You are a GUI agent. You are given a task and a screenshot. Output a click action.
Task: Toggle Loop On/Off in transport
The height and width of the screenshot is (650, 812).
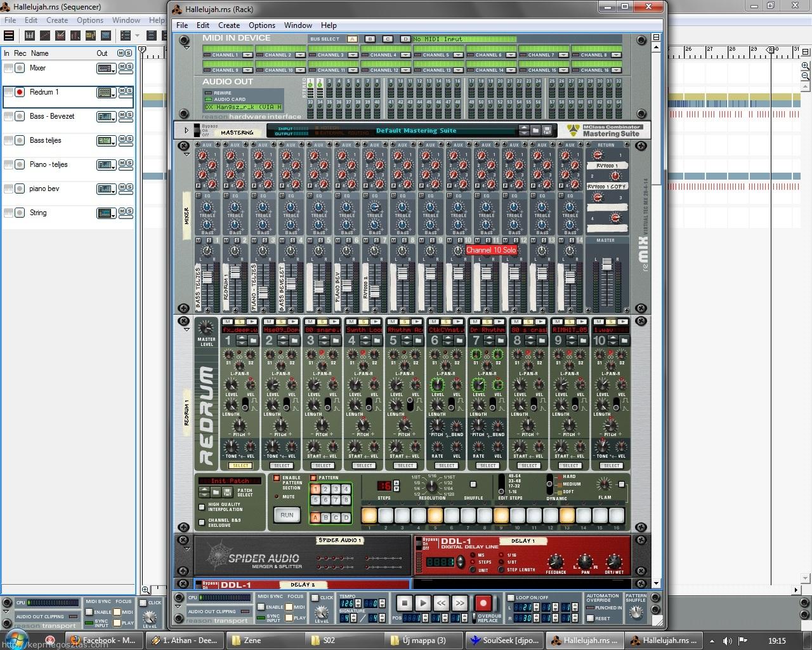511,597
